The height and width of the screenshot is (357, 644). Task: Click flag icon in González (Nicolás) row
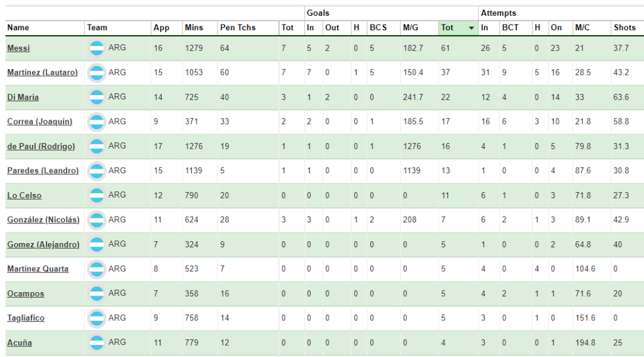97,220
